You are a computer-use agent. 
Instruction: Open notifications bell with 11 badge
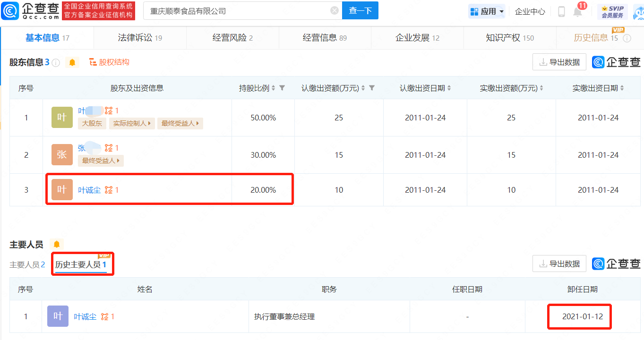578,11
